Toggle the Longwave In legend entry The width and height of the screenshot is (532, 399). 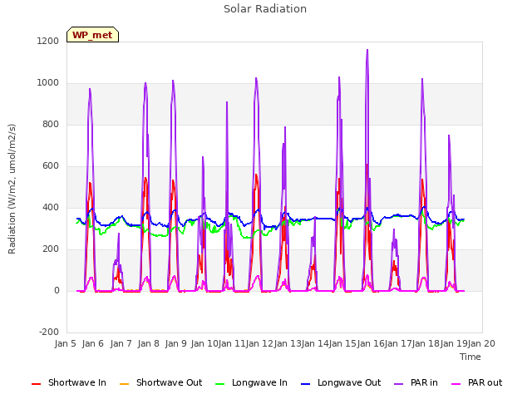tap(251, 382)
